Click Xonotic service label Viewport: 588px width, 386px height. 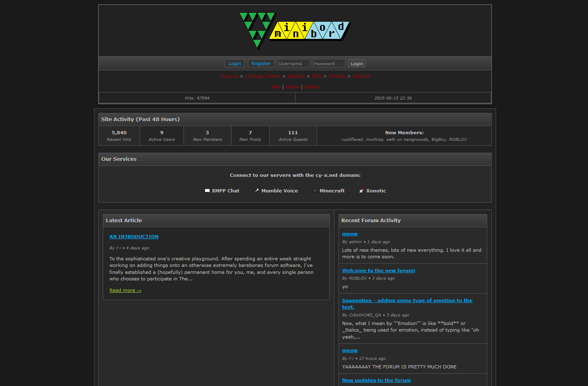376,191
